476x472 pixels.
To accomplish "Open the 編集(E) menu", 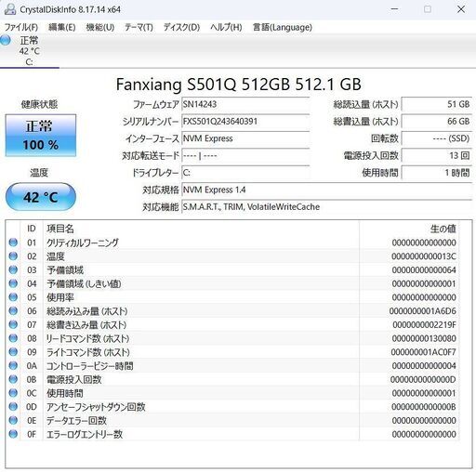I will (62, 27).
